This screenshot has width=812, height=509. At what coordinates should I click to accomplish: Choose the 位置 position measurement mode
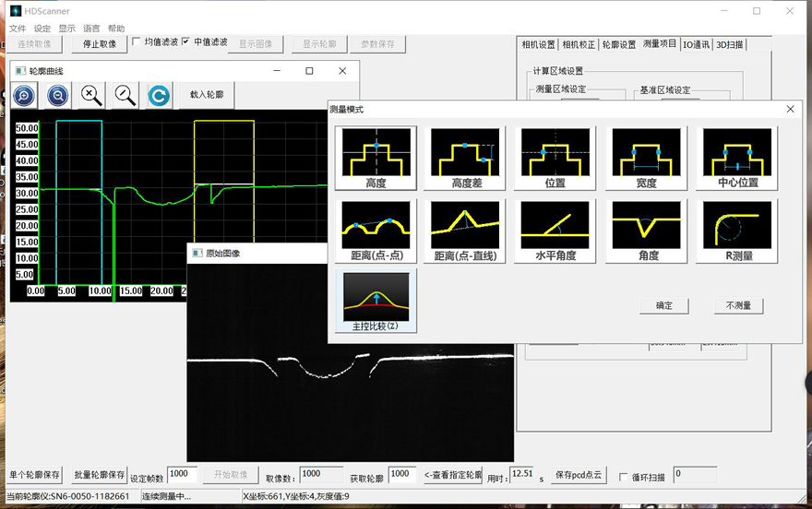[x=555, y=159]
